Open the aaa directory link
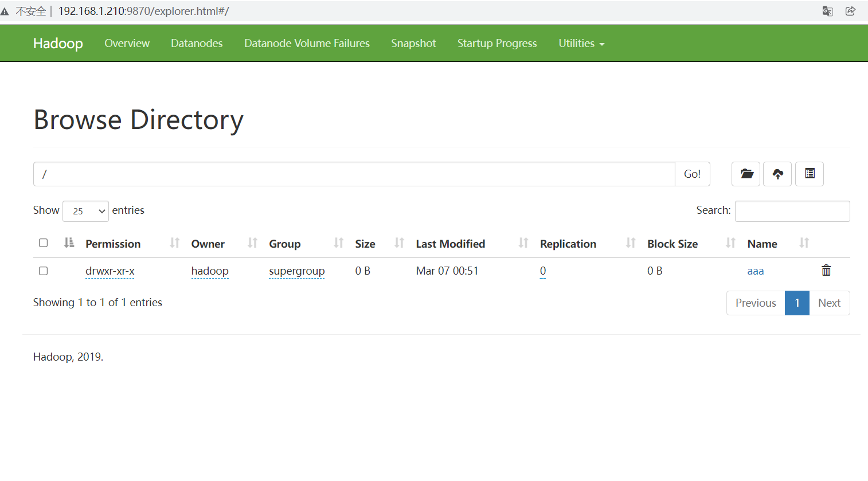Screen dimensions: 868x481 755,271
